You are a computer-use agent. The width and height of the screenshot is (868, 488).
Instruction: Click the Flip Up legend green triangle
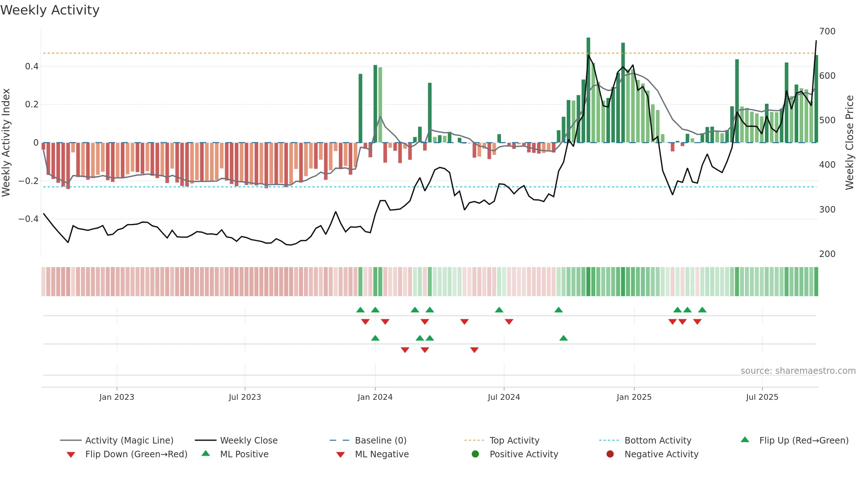[745, 440]
